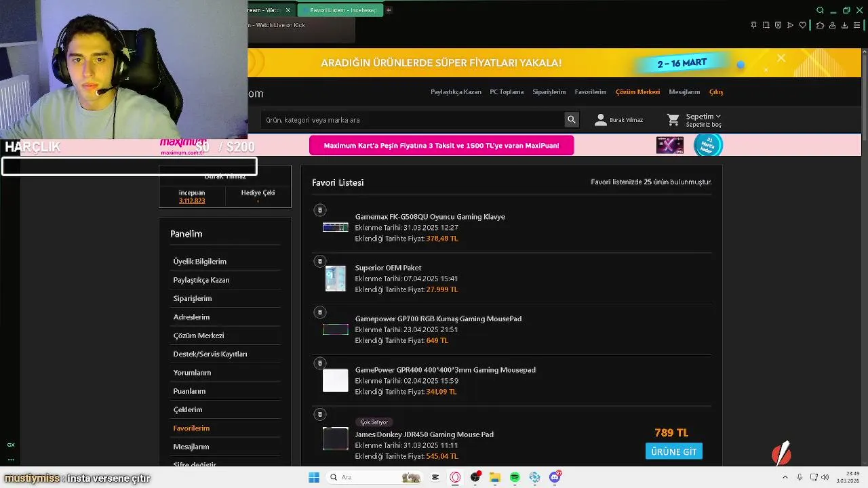Open browser tab search magnifier icon

click(820, 10)
